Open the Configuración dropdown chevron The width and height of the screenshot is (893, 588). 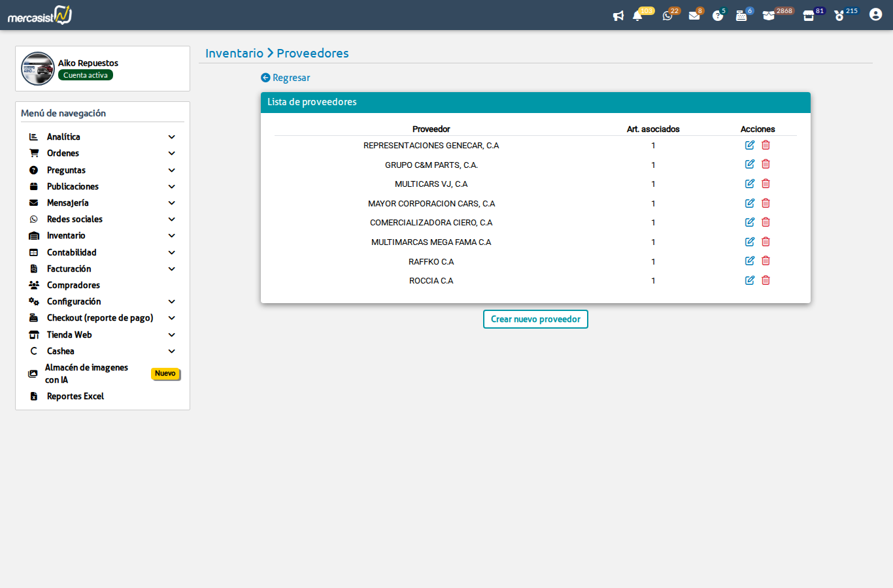pyautogui.click(x=171, y=301)
